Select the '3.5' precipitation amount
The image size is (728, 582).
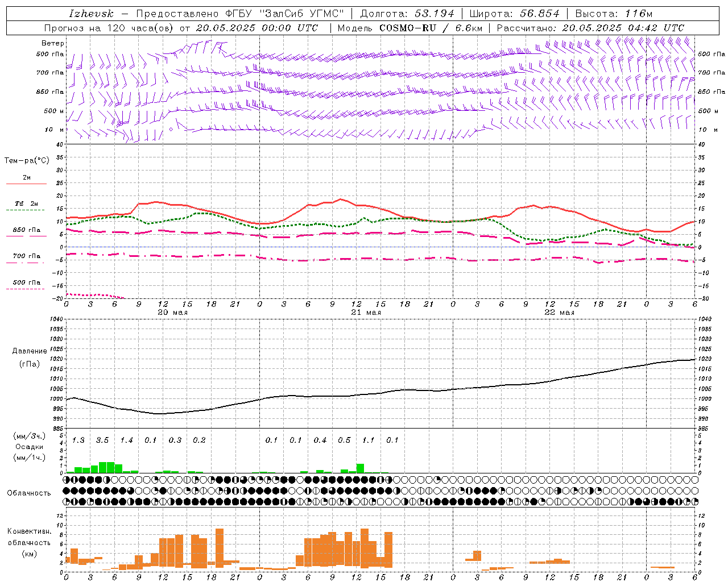click(x=102, y=440)
